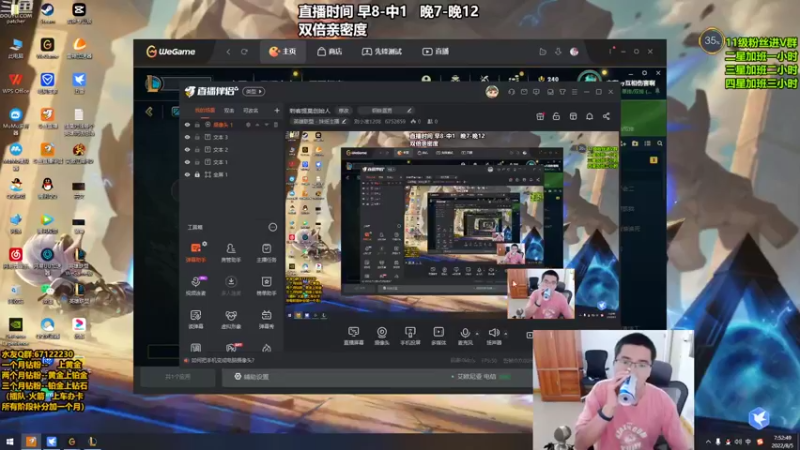Open 弹幕助手 tool in the toolbox
Screen dimensions: 800x450
point(196,252)
